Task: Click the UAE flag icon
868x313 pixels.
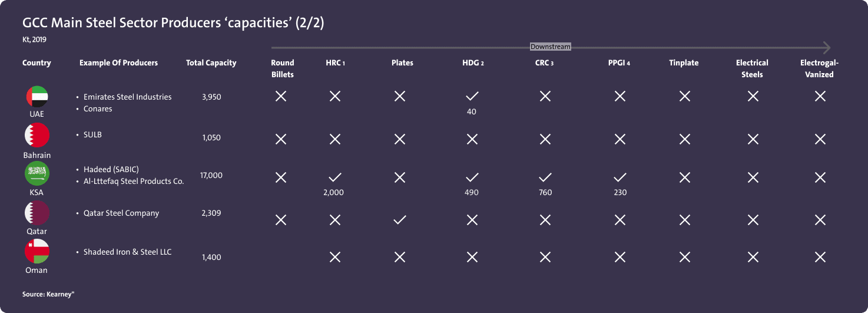Action: click(x=37, y=97)
